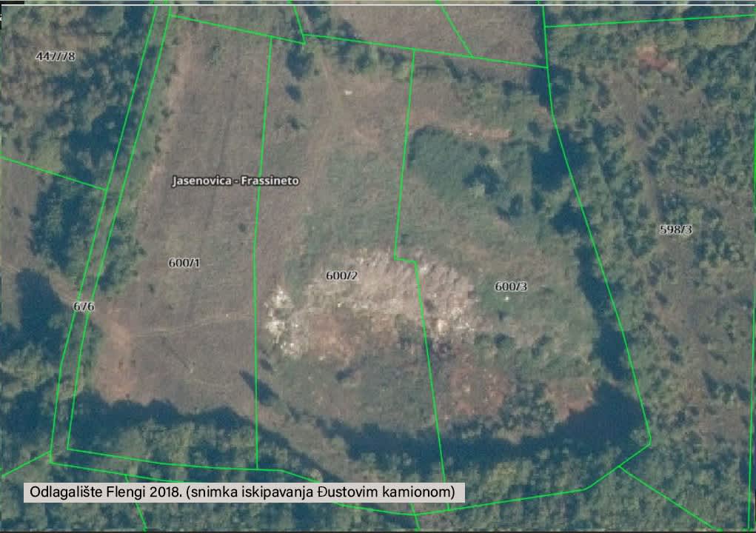Image resolution: width=756 pixels, height=533 pixels.
Task: Click the reddish bare patch northeast of 598/3
Action: click(650, 56)
